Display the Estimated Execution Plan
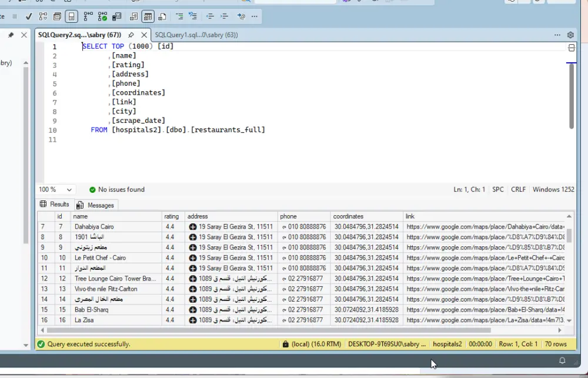Image resolution: width=588 pixels, height=378 pixels. (x=43, y=16)
